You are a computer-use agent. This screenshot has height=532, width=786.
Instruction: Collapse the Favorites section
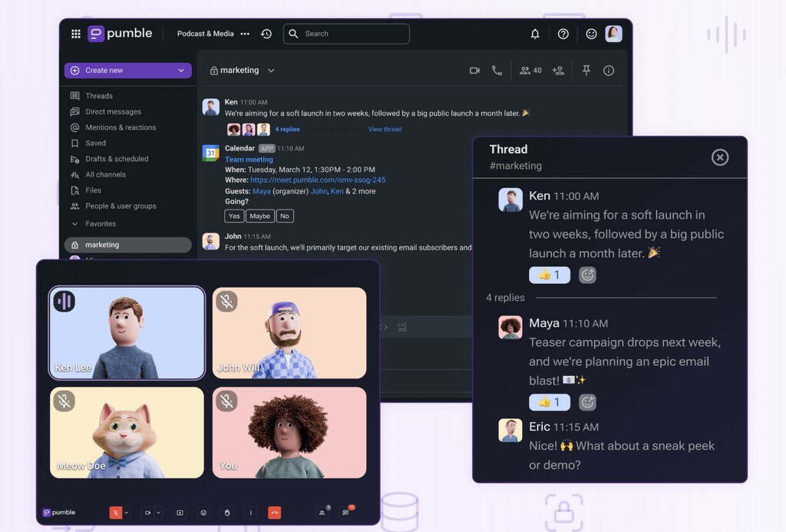point(74,223)
